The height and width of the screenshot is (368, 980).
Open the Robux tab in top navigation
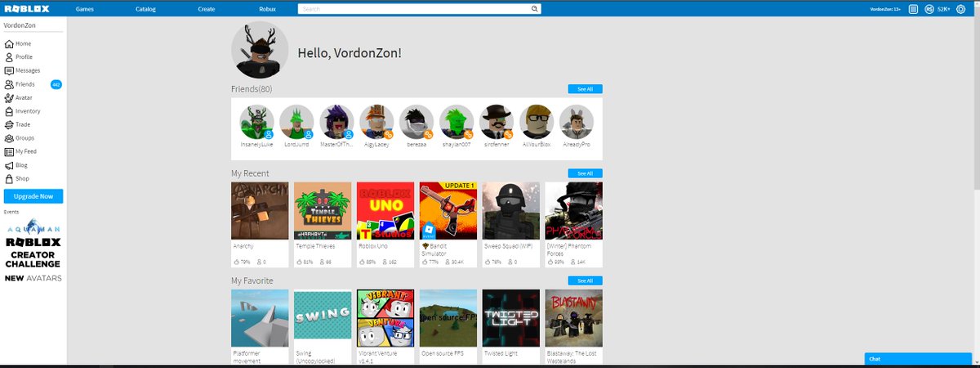coord(267,9)
